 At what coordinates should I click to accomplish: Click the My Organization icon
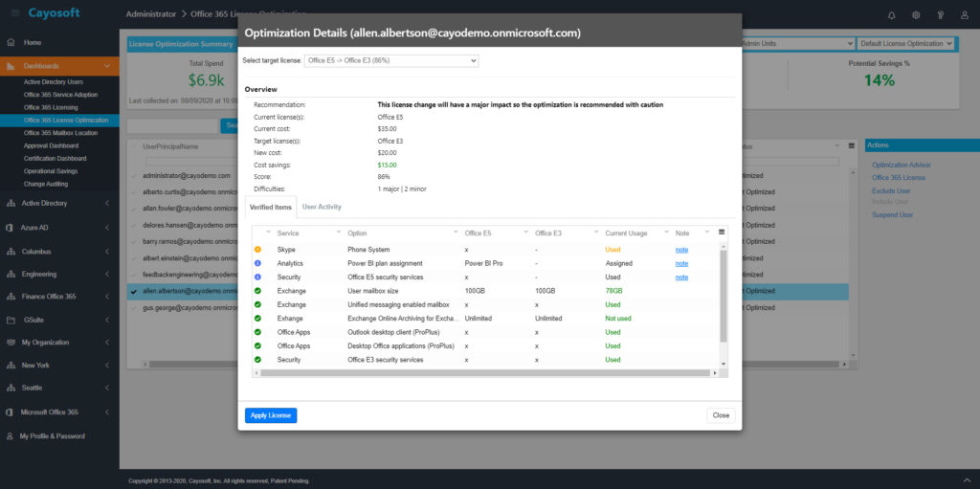[x=10, y=342]
